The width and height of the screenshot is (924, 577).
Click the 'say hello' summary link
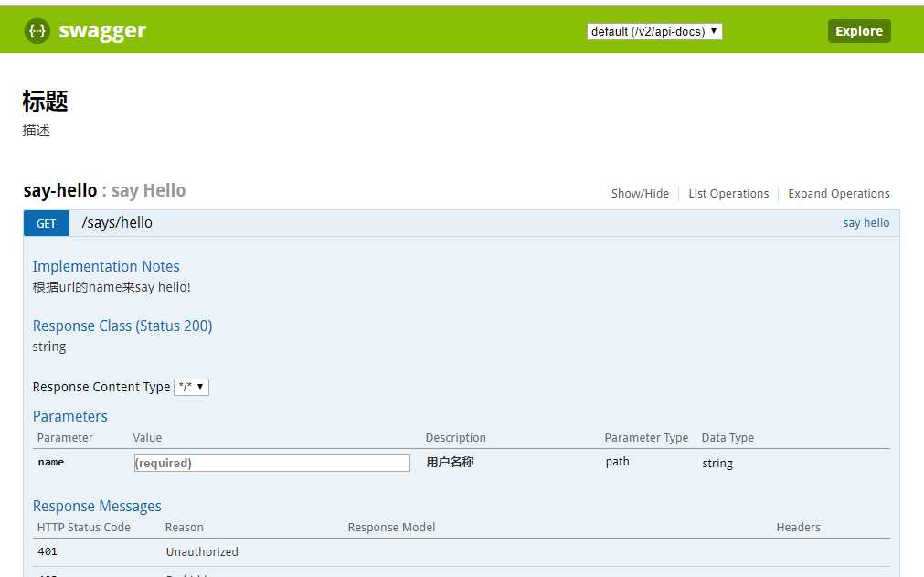pyautogui.click(x=866, y=223)
